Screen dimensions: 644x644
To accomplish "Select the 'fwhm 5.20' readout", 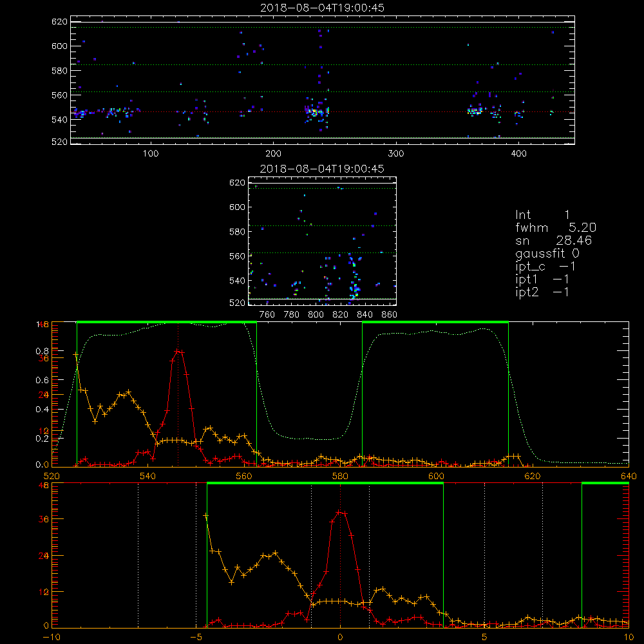I will click(556, 227).
